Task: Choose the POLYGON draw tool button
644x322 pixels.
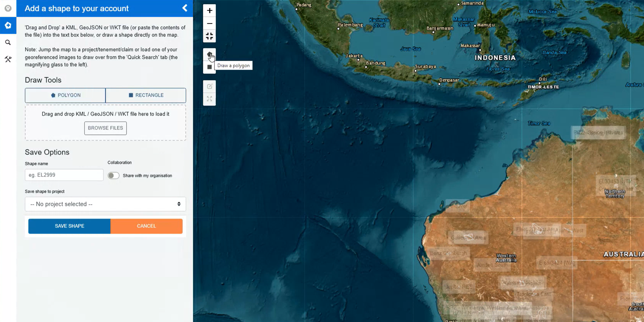Action: (65, 95)
